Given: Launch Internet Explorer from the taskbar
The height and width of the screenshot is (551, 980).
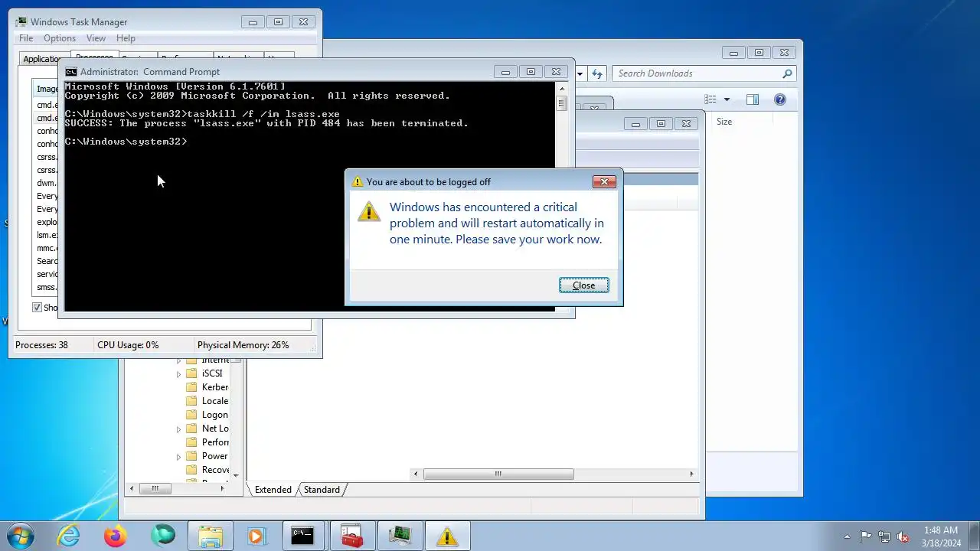Looking at the screenshot, I should (x=69, y=536).
